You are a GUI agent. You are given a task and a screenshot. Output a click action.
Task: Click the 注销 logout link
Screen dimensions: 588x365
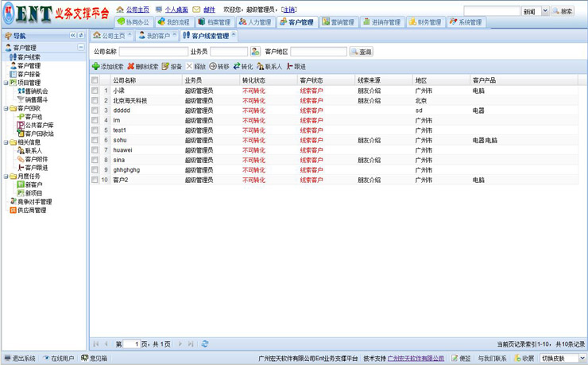pyautogui.click(x=289, y=10)
